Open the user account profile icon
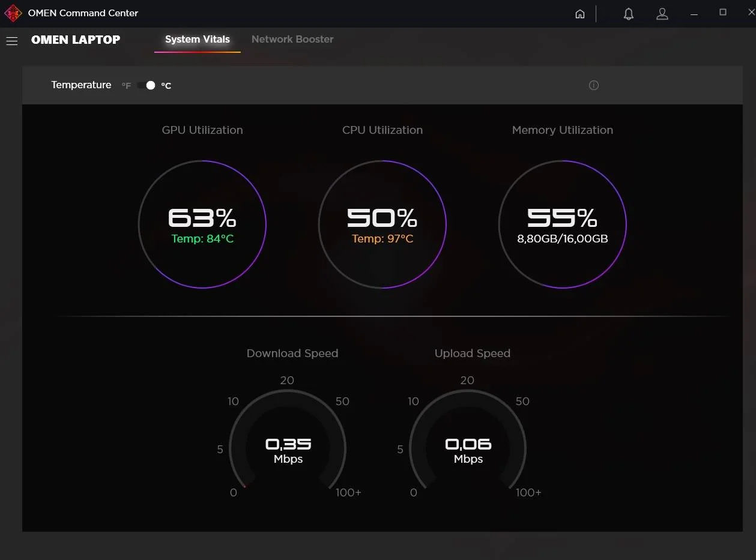Image resolution: width=756 pixels, height=560 pixels. [x=662, y=14]
